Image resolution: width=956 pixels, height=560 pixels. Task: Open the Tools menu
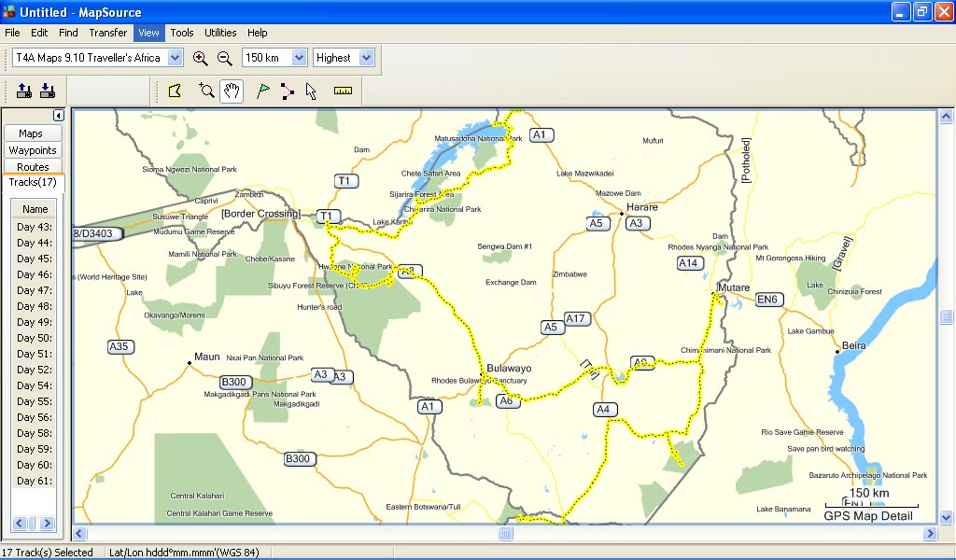[x=182, y=33]
